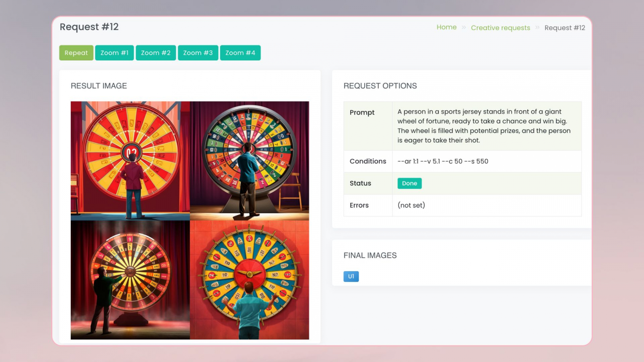Click the prompt description text
This screenshot has height=362, width=644.
click(x=484, y=126)
